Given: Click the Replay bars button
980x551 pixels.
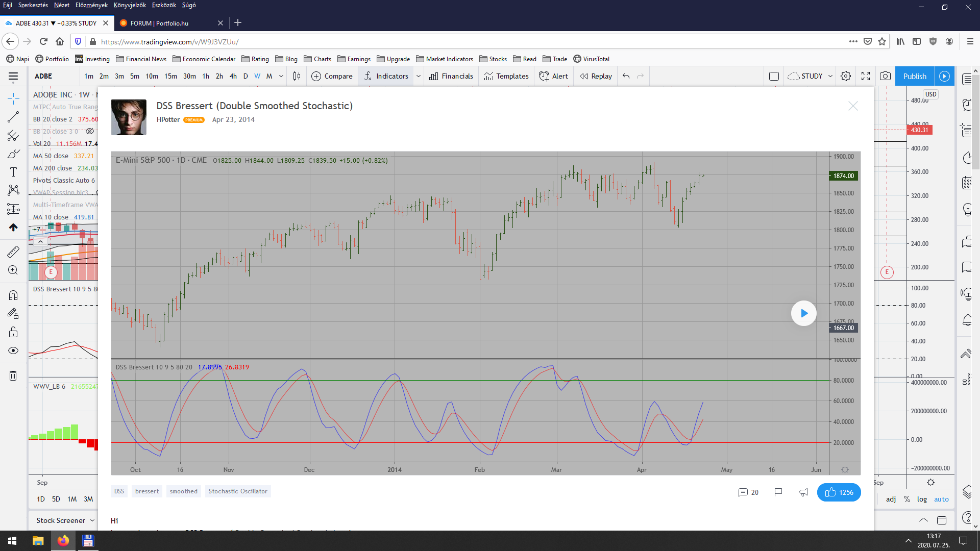Looking at the screenshot, I should [x=596, y=76].
